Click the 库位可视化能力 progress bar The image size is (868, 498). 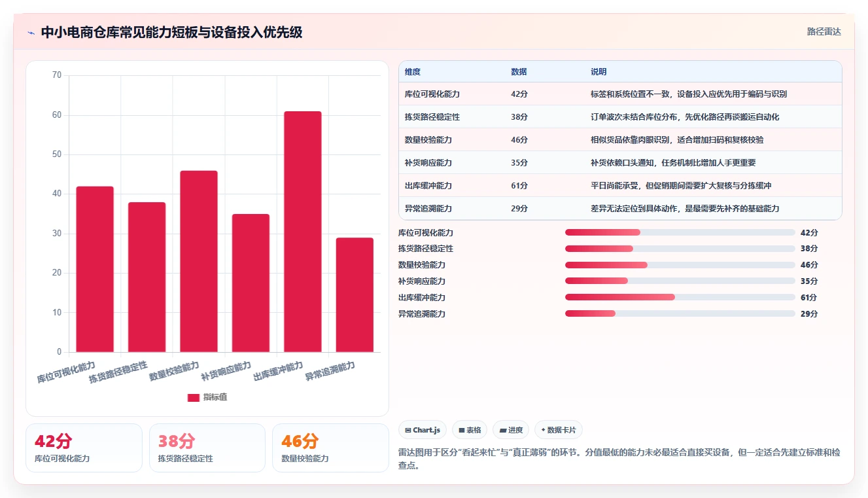[680, 232]
